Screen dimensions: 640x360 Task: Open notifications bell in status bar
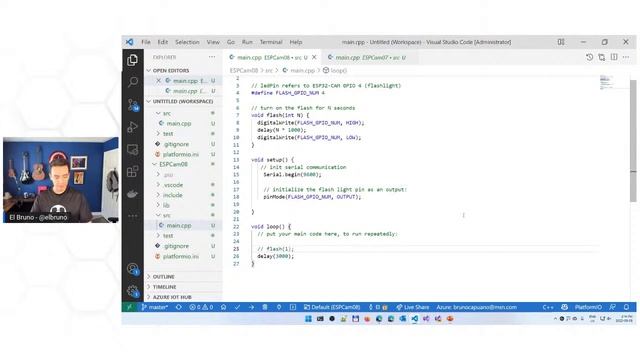pyautogui.click(x=627, y=307)
